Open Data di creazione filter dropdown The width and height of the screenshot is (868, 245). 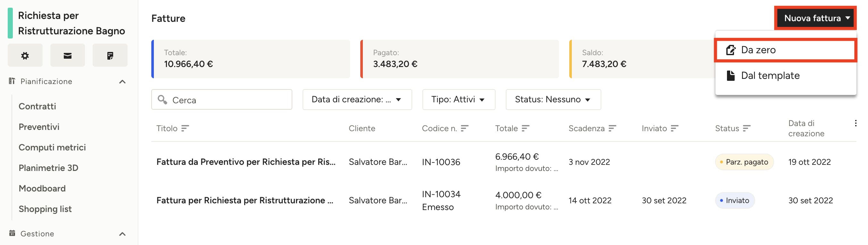point(357,99)
